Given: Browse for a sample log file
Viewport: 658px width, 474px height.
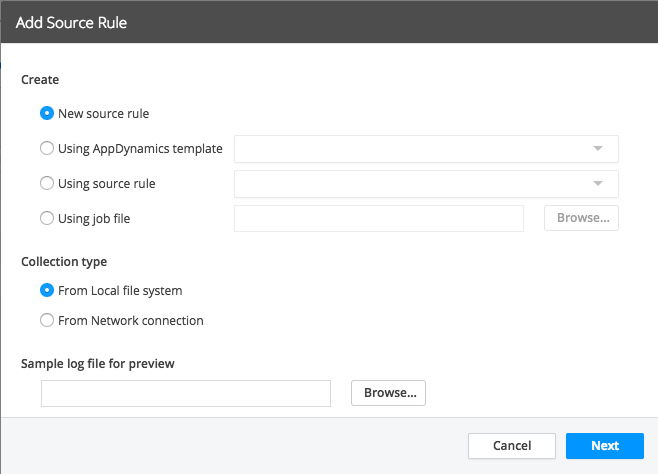Looking at the screenshot, I should 388,393.
